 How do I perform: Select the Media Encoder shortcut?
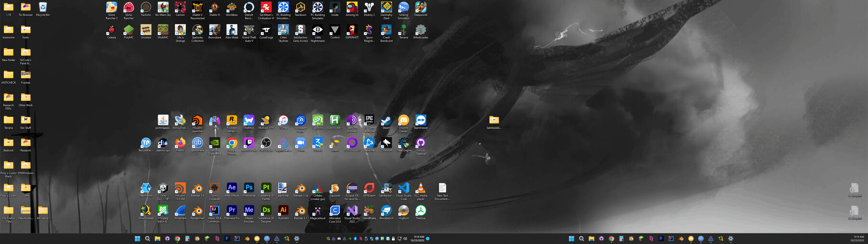click(249, 214)
